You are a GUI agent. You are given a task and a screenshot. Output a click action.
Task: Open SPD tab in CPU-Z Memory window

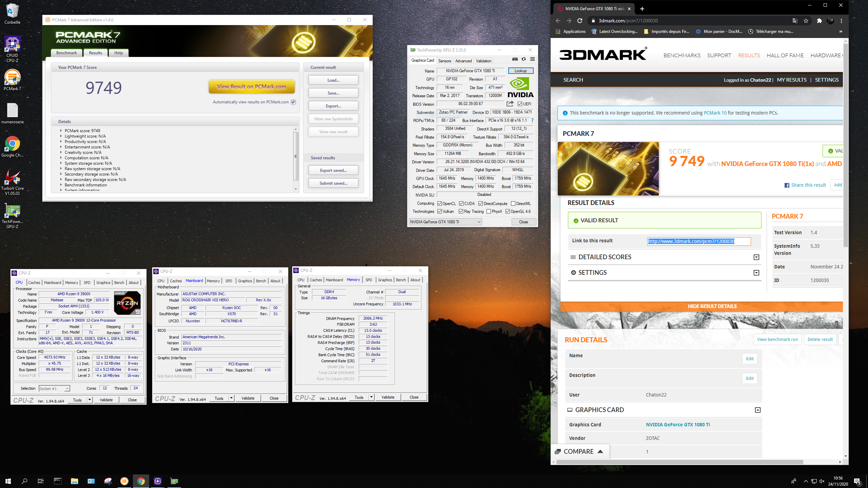[369, 280]
